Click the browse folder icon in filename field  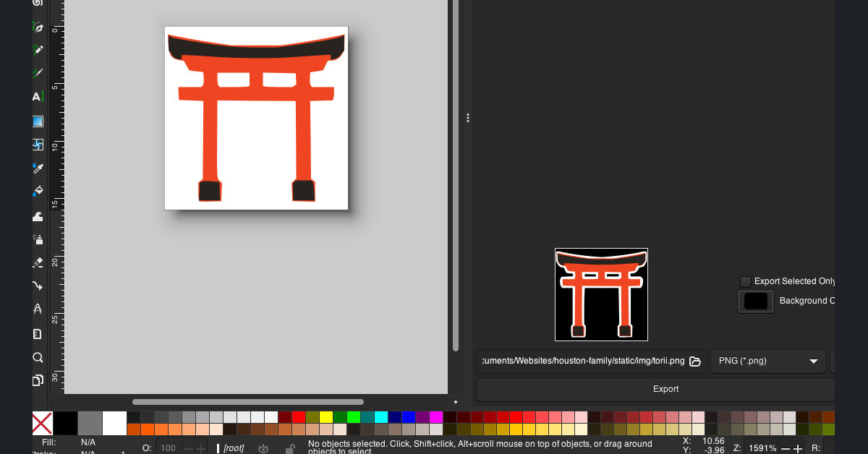(x=695, y=361)
